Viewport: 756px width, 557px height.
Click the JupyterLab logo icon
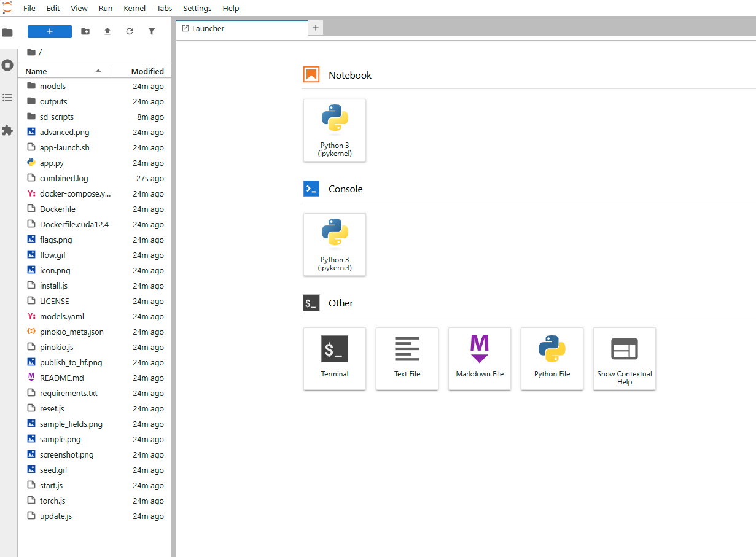click(7, 8)
